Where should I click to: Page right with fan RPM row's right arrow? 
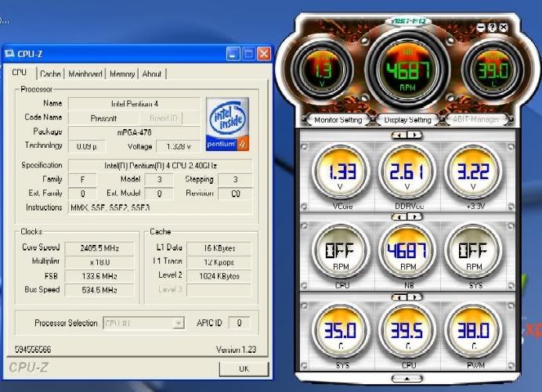tap(414, 217)
